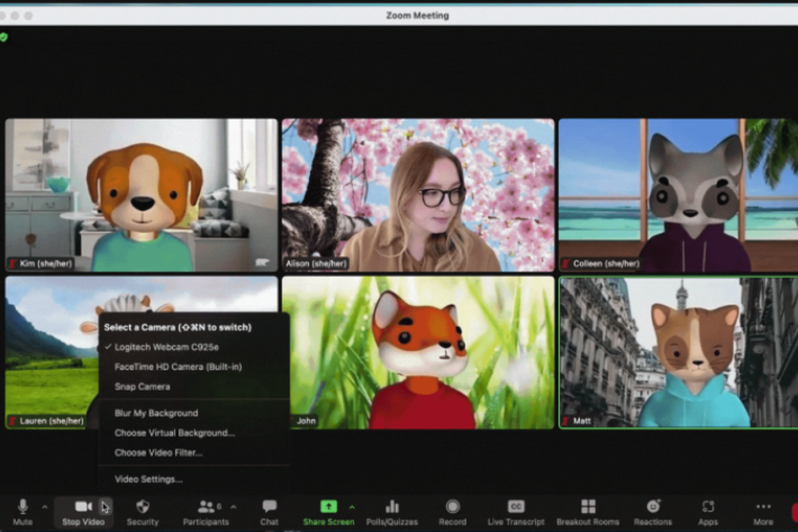Open Polls/Quizzes bar chart icon
798x532 pixels.
pos(392,506)
